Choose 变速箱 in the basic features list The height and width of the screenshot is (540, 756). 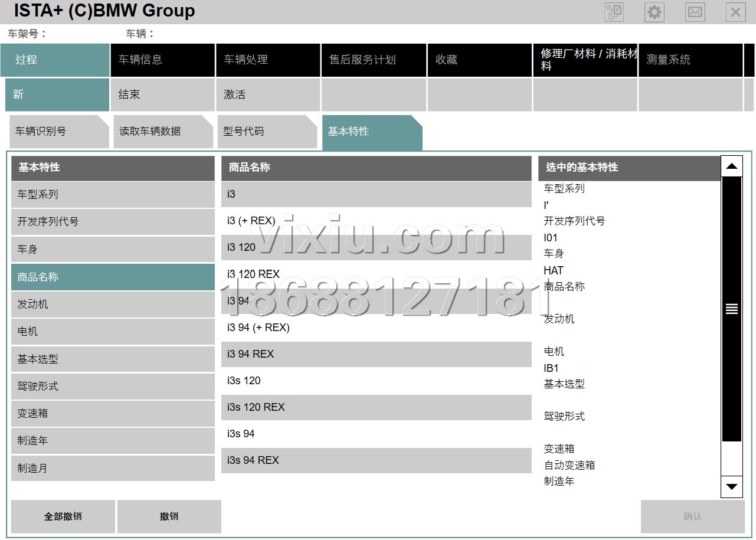point(113,414)
